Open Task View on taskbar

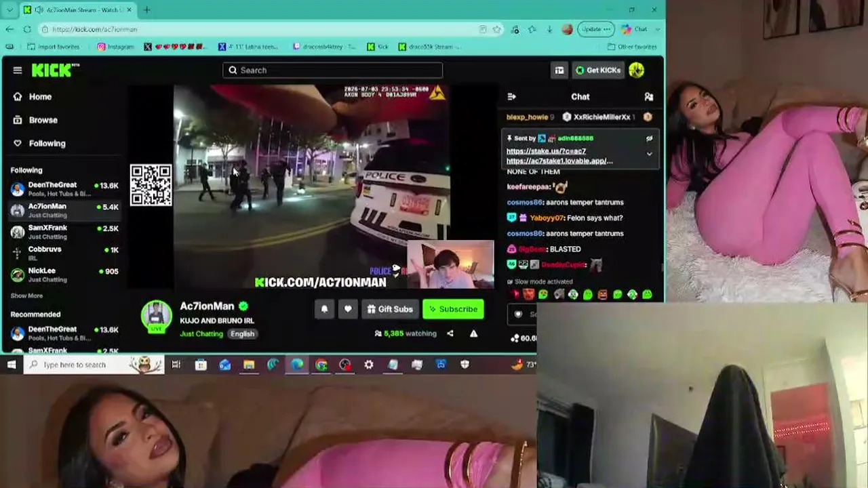coord(176,365)
